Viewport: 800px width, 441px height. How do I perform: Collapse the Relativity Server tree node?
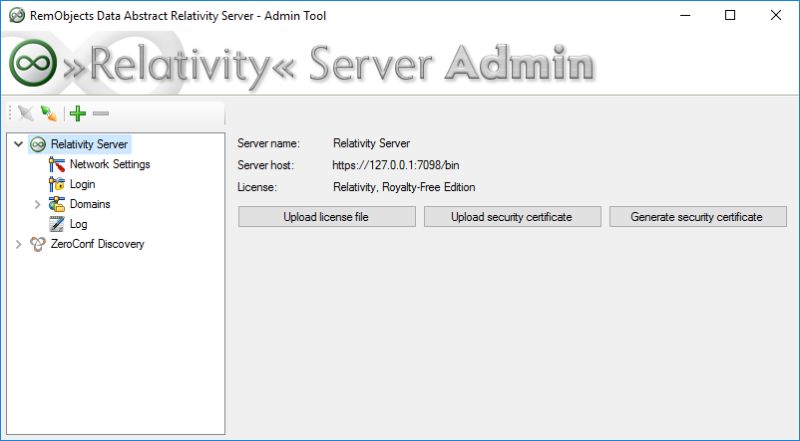pyautogui.click(x=18, y=144)
